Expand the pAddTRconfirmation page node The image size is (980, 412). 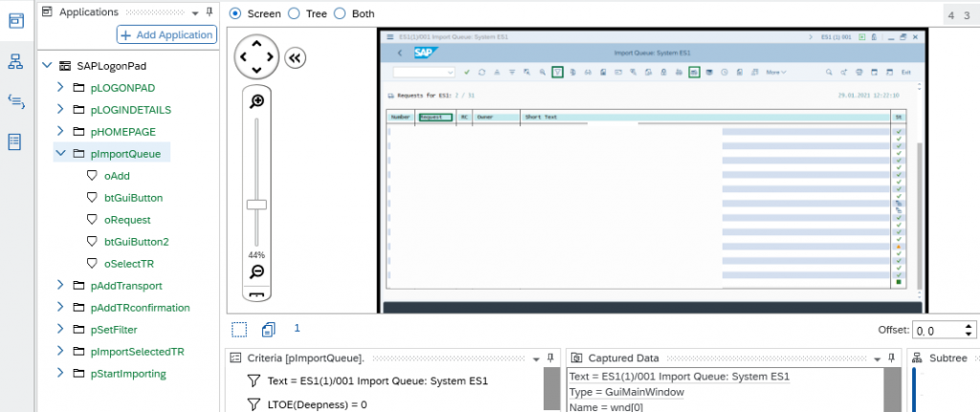[x=60, y=307]
